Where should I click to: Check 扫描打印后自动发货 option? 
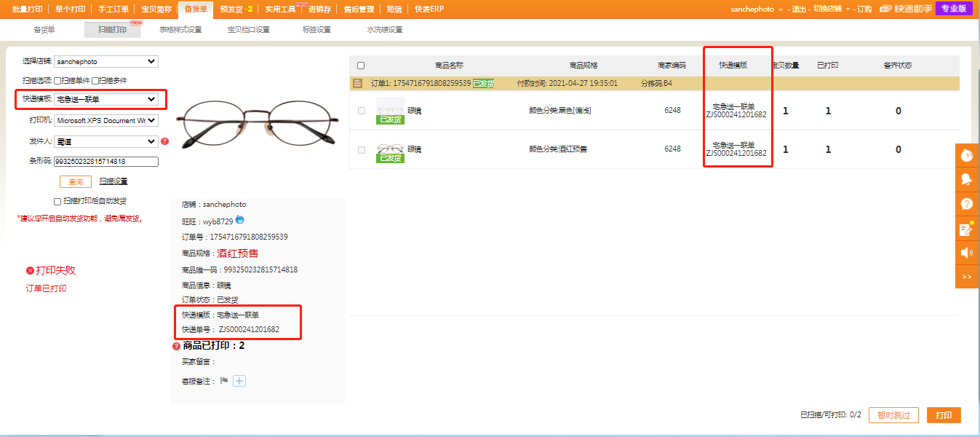57,201
